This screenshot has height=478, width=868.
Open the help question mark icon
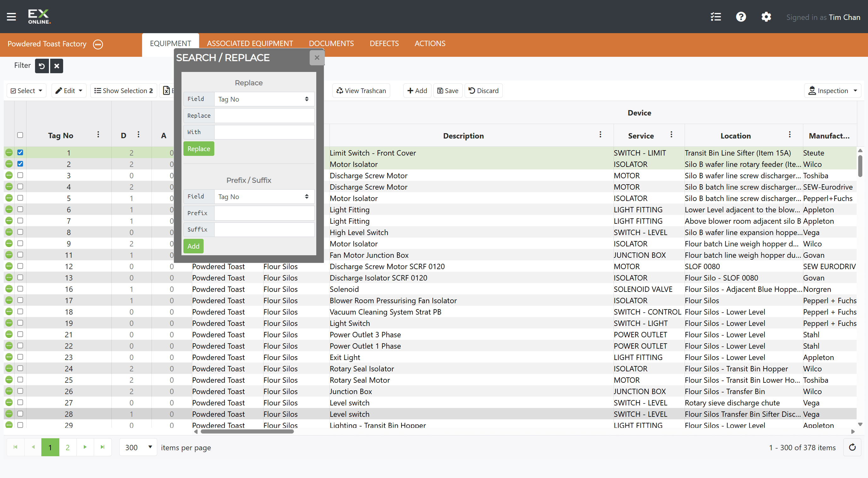[x=740, y=17]
